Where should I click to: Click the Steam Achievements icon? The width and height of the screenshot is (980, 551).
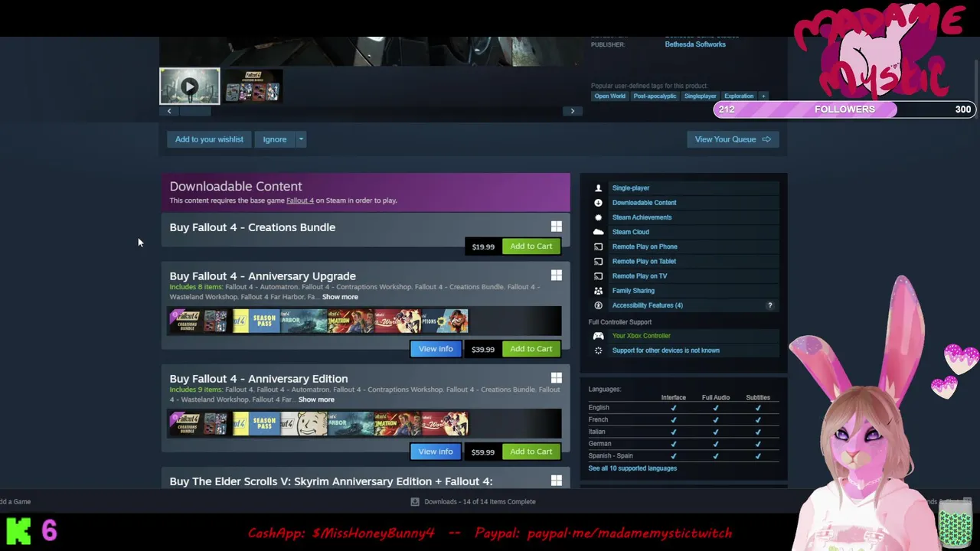pos(598,217)
